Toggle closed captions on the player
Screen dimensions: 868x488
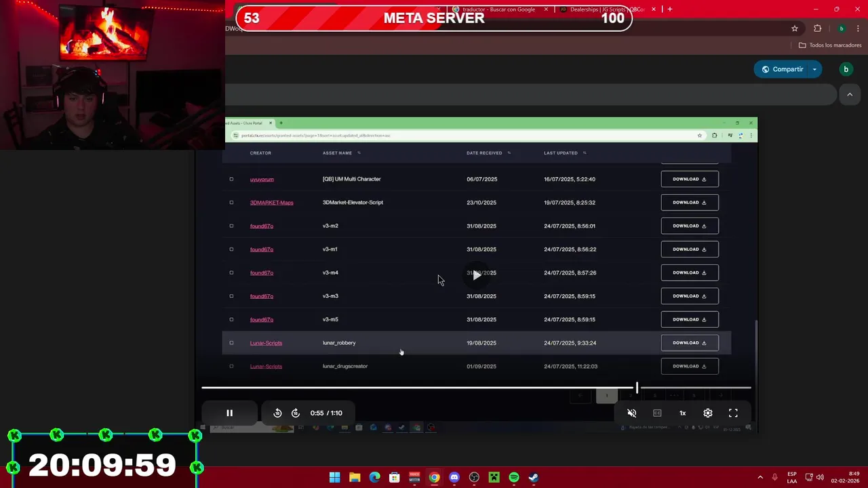657,413
